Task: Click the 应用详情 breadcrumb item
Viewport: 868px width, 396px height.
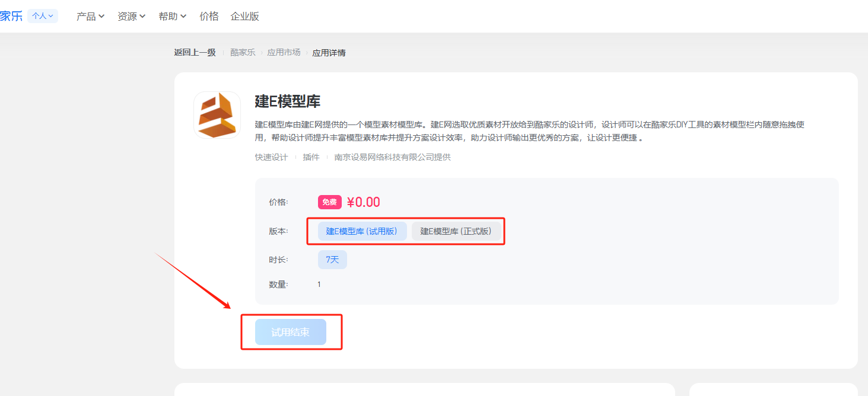Action: [329, 53]
